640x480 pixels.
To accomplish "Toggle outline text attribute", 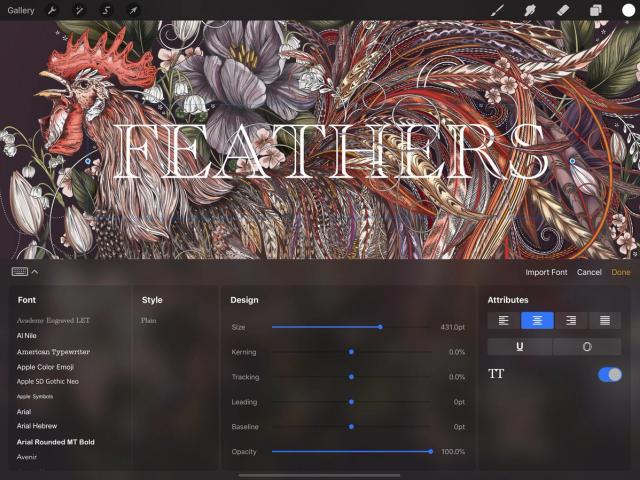I will pyautogui.click(x=587, y=347).
